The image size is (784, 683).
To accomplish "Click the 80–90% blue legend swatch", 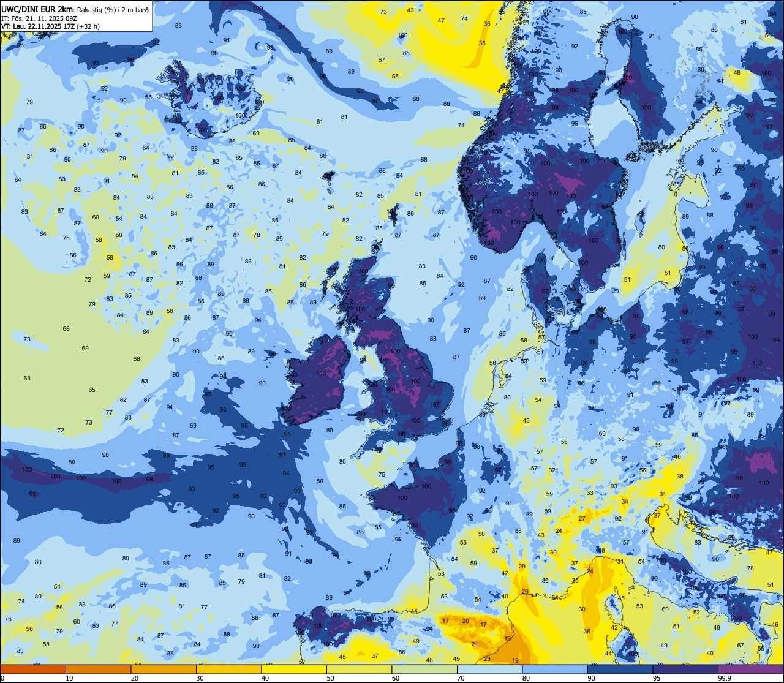I will click(555, 670).
